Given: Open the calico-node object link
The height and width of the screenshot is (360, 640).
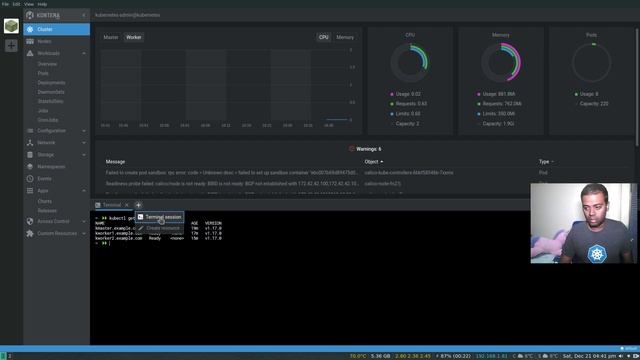Looking at the screenshot, I should point(382,184).
